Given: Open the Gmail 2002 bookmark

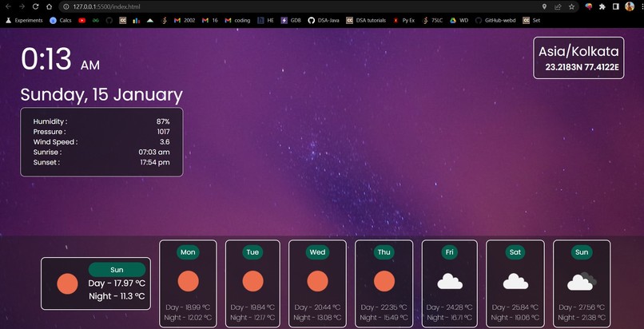Looking at the screenshot, I should [185, 20].
